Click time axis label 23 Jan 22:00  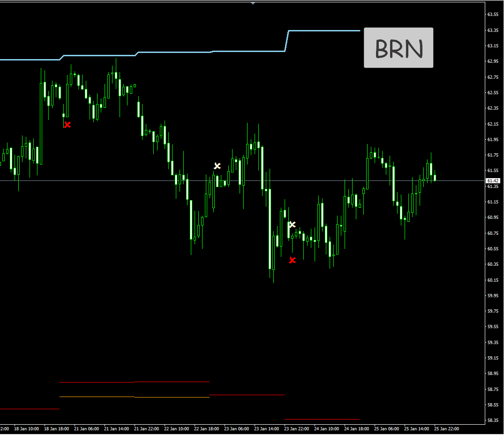(x=296, y=428)
